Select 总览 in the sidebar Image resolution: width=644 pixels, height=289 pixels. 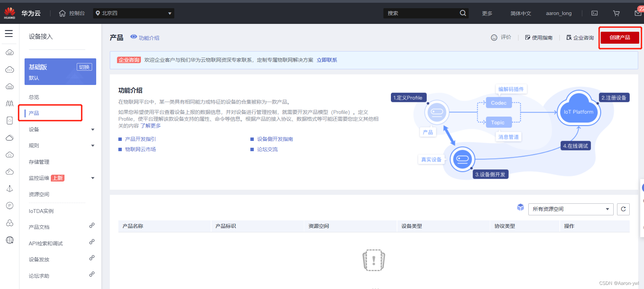pyautogui.click(x=34, y=97)
